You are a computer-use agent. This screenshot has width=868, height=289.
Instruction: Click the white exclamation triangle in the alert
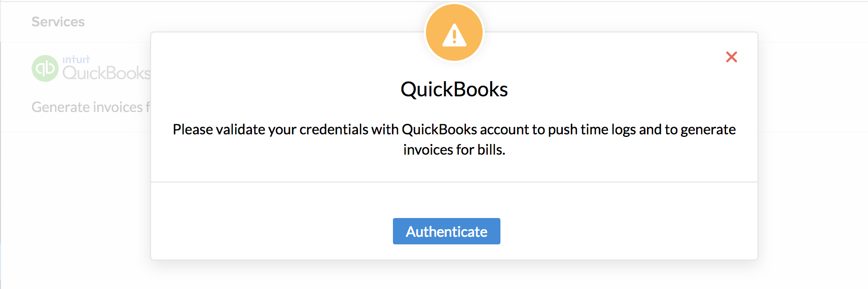(454, 35)
